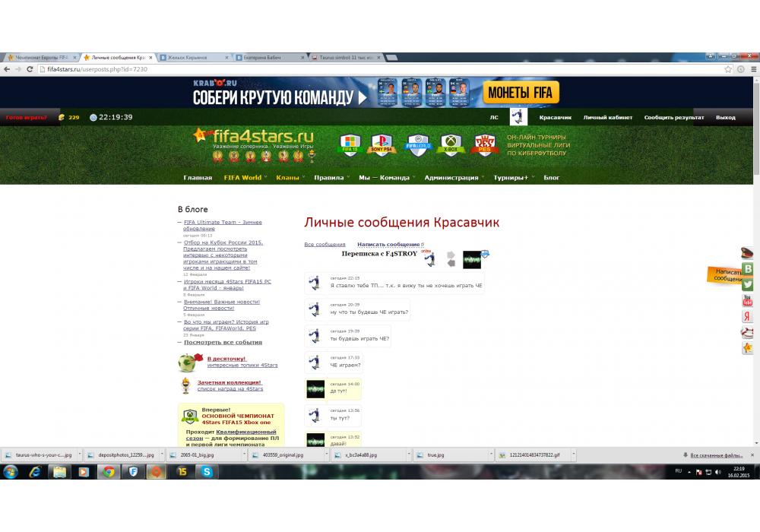This screenshot has height=532, width=760.
Task: Click the page's vertical scrollbar thumb
Action: pos(756,128)
